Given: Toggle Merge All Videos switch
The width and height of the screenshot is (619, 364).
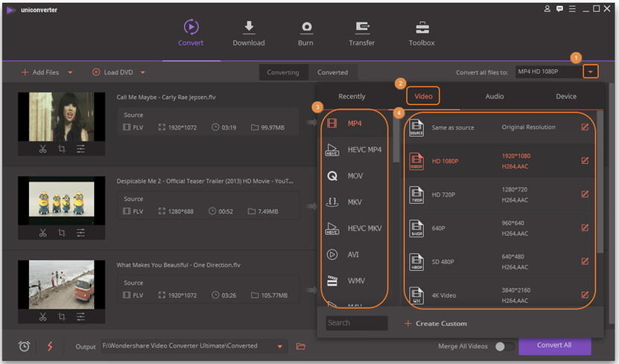Looking at the screenshot, I should [504, 346].
